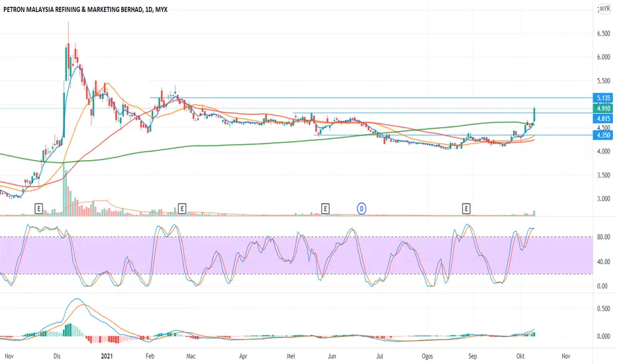The height and width of the screenshot is (364, 617).
Task: Click the Jun time axis label
Action: (332, 356)
